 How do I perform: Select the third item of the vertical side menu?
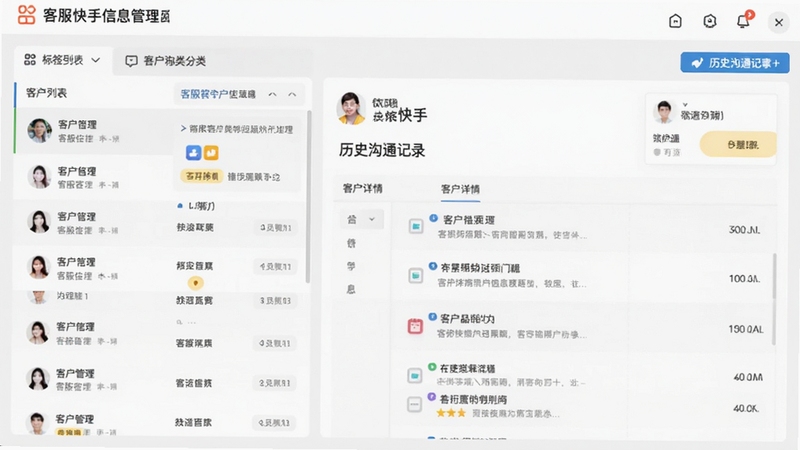(351, 266)
